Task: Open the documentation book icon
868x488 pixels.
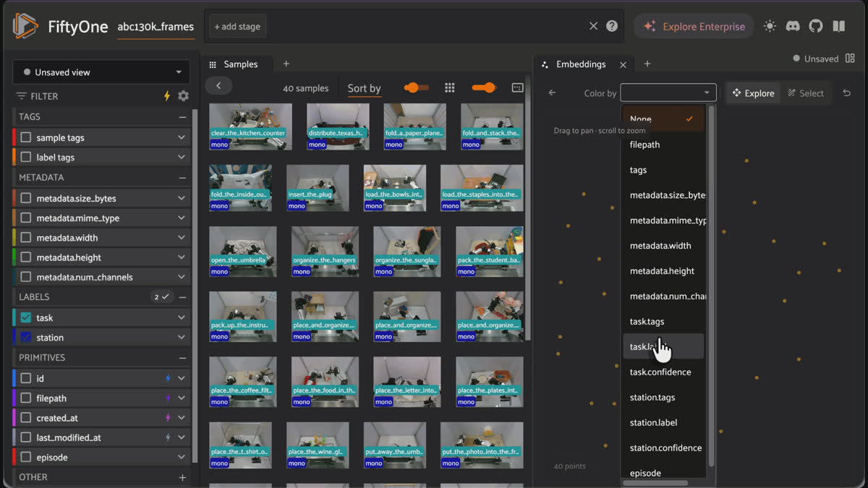Action: coord(839,26)
